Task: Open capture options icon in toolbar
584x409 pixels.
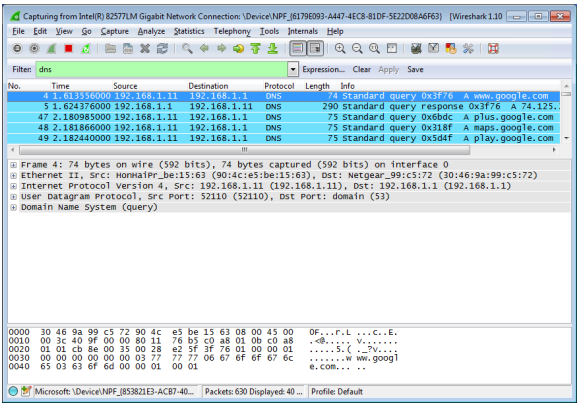Action: [34, 49]
